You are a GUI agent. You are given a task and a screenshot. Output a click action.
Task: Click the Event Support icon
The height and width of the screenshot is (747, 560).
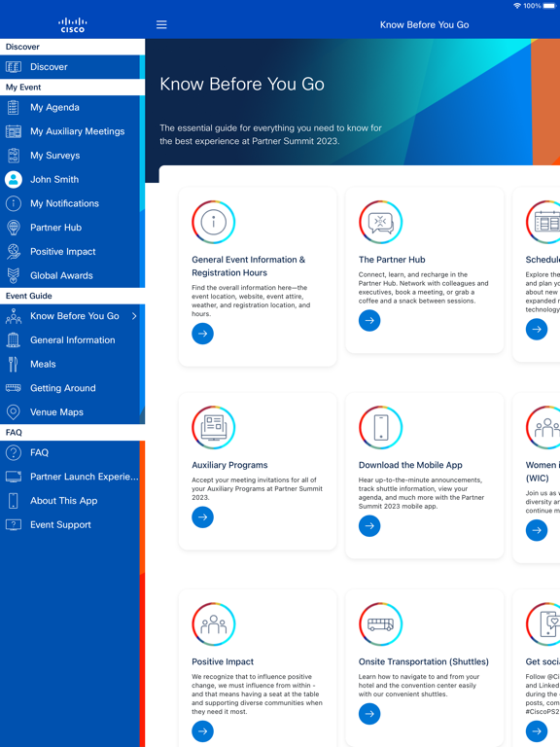14,524
